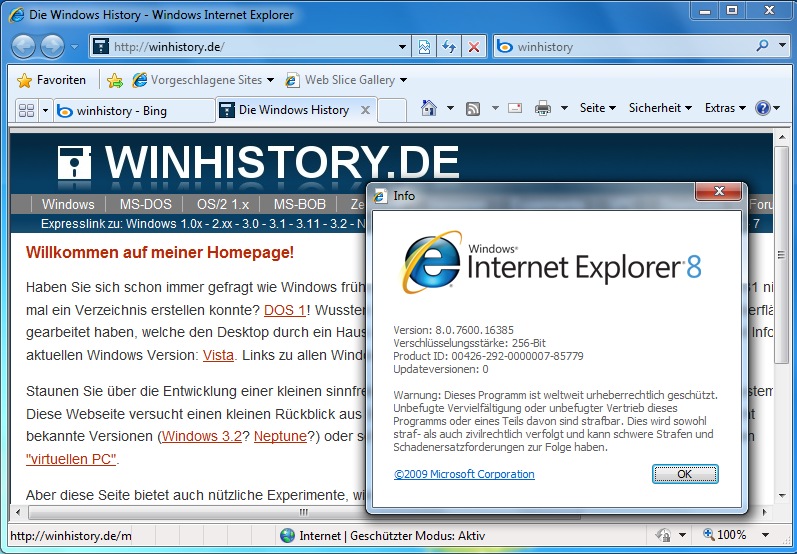Toggle Compatibility View broken-page icon

[x=424, y=47]
